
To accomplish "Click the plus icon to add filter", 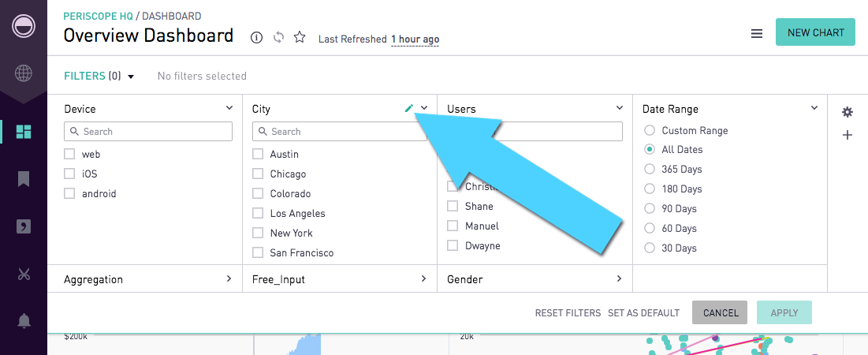I will (x=848, y=135).
